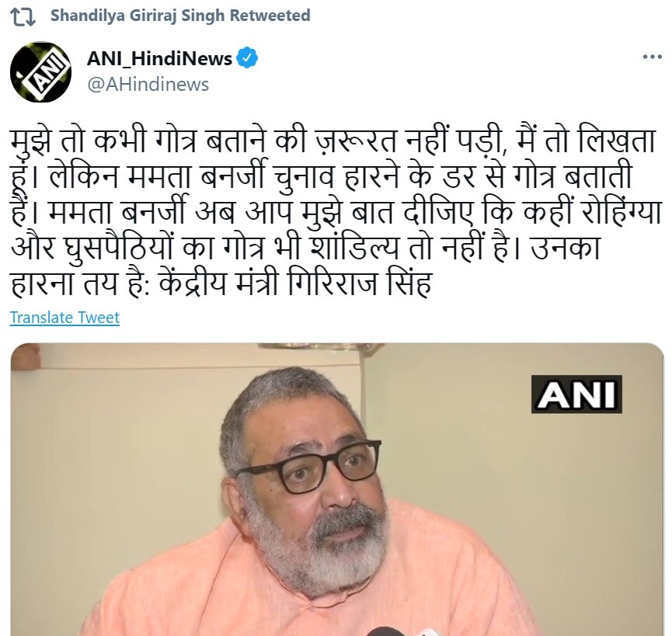Screen dimensions: 672x636
Task: Open the @AHindinews handle
Action: [148, 85]
